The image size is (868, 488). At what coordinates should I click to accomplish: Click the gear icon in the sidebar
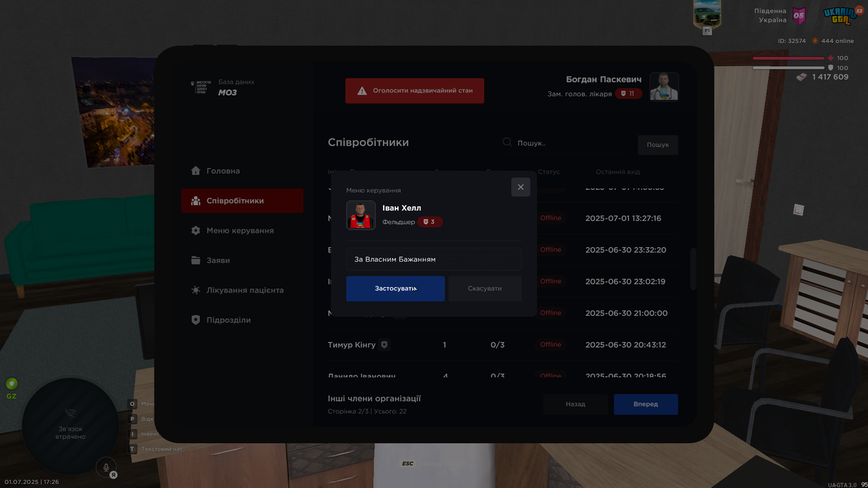coord(196,230)
